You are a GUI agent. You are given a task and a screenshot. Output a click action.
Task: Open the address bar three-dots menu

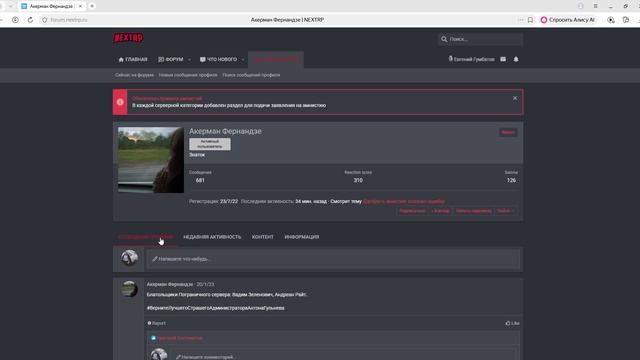(520, 20)
